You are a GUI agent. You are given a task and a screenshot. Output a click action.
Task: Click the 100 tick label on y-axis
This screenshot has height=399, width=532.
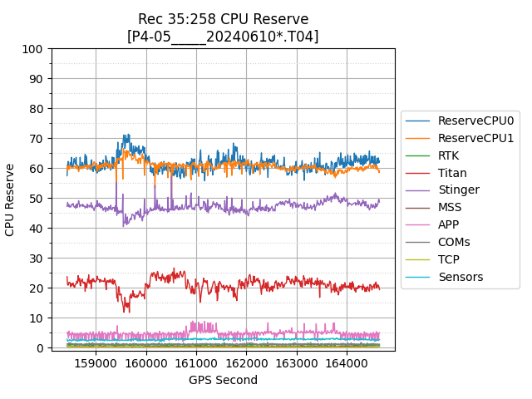tap(32, 49)
